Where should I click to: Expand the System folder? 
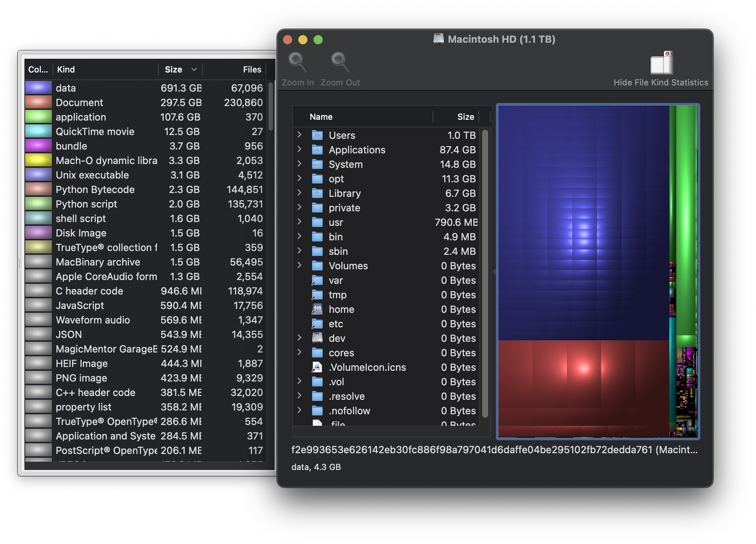299,164
